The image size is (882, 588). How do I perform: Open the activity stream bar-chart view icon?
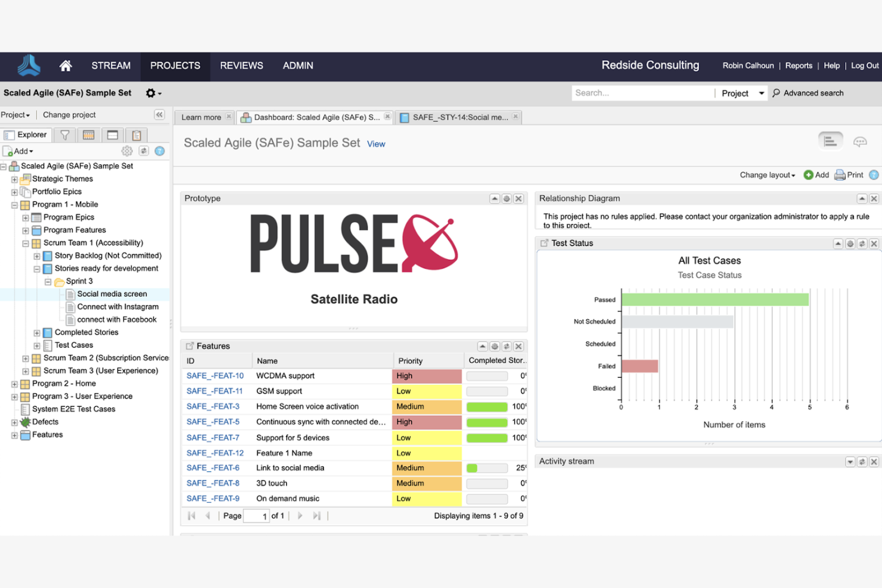[830, 141]
